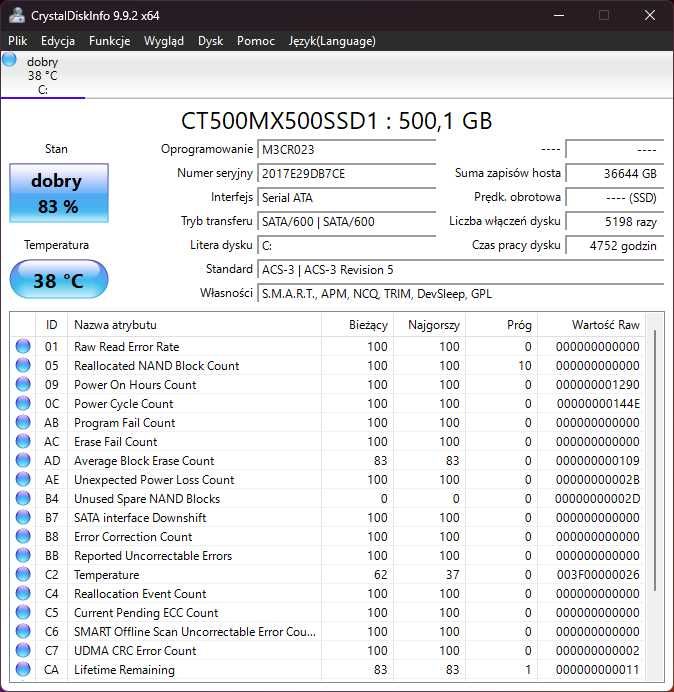Click the Bieżący column header
This screenshot has height=692, width=674.
(358, 325)
